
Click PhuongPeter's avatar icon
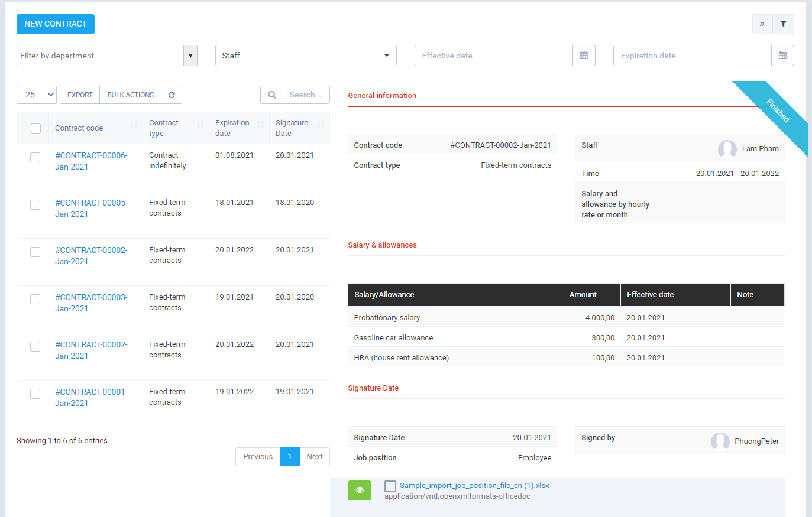click(x=720, y=441)
